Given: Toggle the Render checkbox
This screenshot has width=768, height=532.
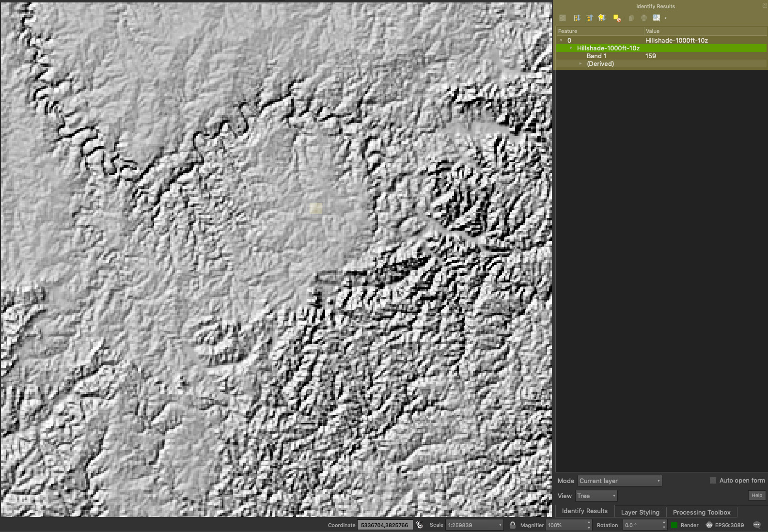Looking at the screenshot, I should click(x=674, y=525).
